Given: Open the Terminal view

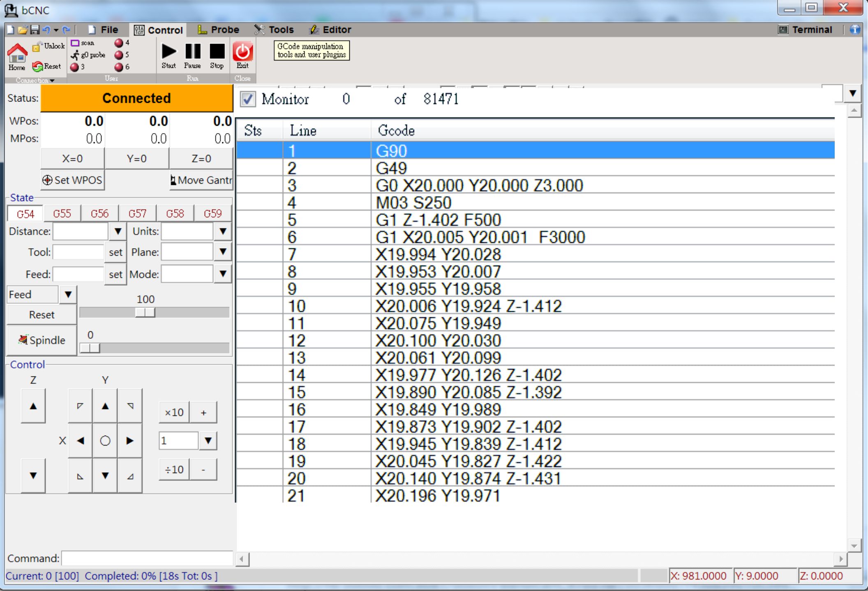Looking at the screenshot, I should tap(805, 30).
